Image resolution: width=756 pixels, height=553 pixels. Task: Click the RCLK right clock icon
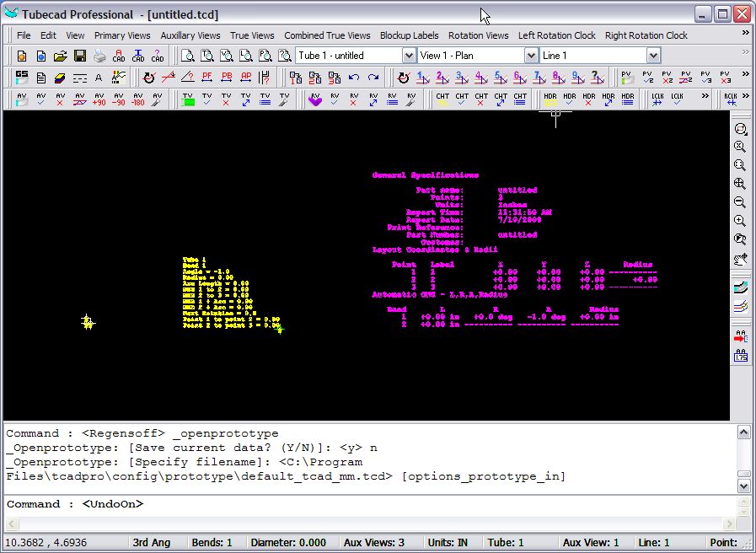click(731, 99)
